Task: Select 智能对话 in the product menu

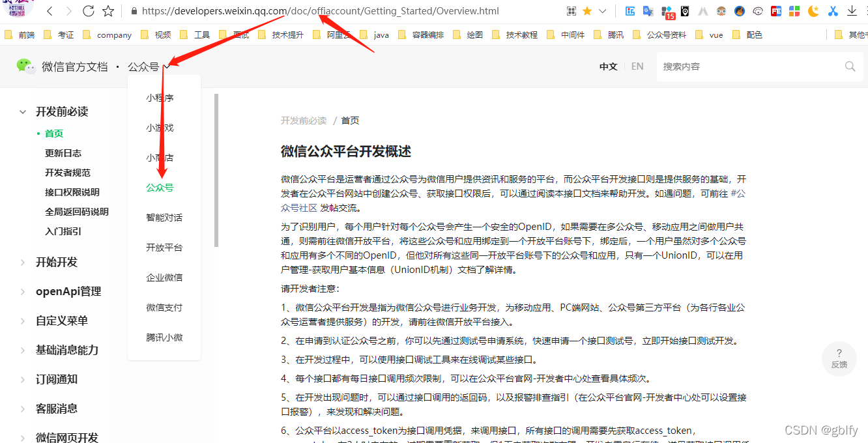Action: [164, 218]
